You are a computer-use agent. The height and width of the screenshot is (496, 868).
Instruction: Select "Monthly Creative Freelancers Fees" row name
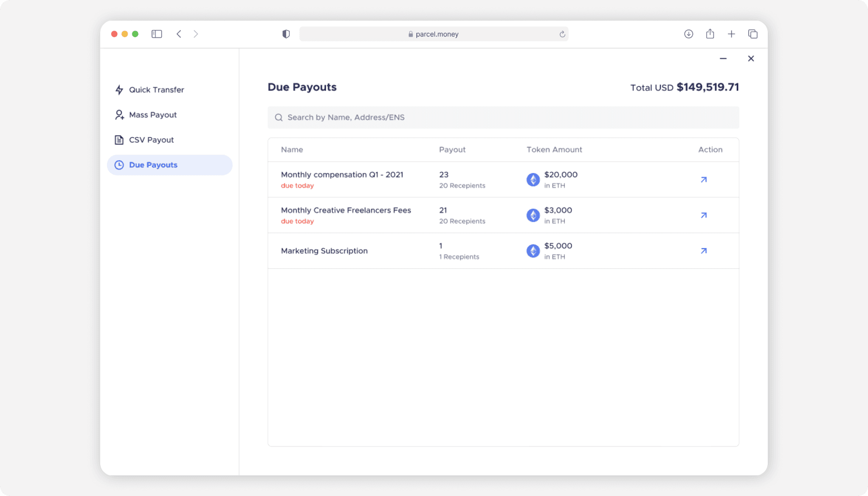coord(346,210)
